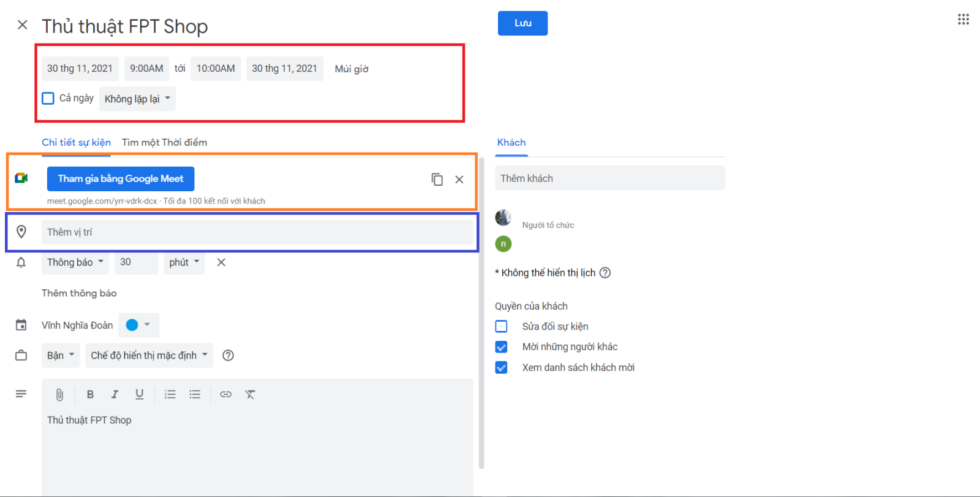Select the end date 30 thg 11, 2021
The height and width of the screenshot is (497, 980).
click(284, 69)
